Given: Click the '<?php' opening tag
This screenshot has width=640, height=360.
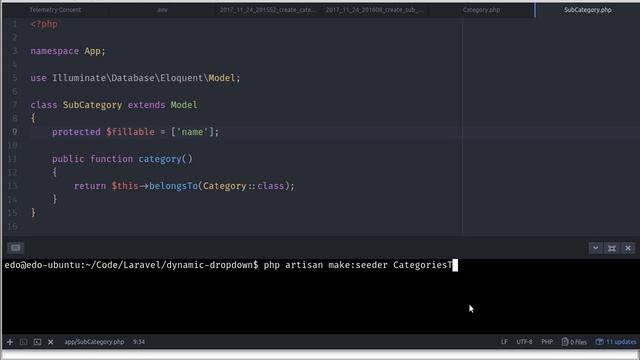Looking at the screenshot, I should [44, 24].
